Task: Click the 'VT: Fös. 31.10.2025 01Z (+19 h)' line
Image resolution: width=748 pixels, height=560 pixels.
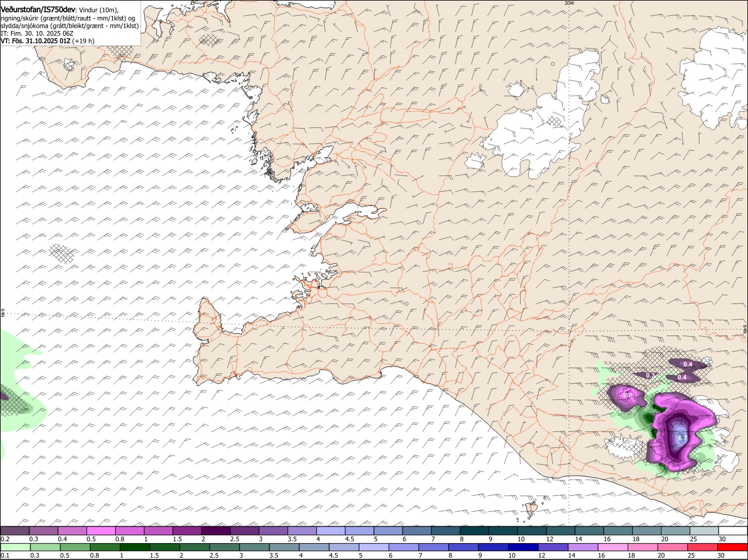Action: (x=47, y=41)
